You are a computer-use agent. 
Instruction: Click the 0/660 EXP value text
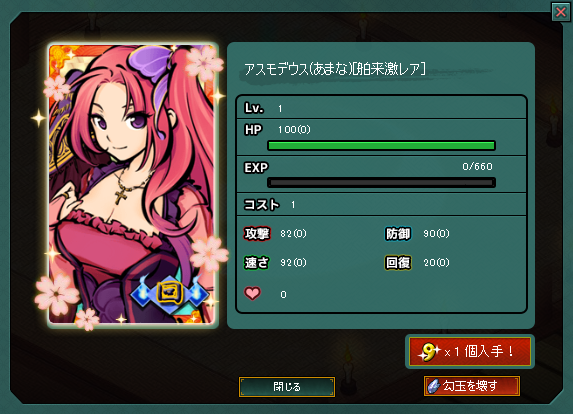click(x=477, y=167)
